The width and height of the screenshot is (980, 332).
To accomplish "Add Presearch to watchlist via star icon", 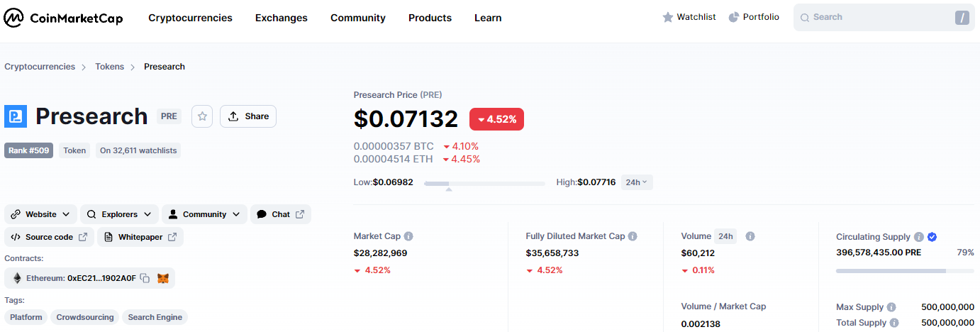I will pos(202,116).
